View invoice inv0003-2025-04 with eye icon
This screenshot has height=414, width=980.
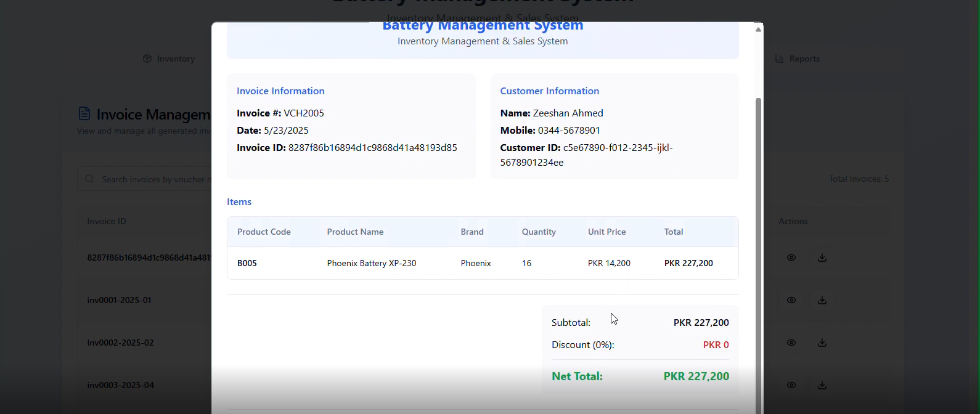click(x=791, y=386)
